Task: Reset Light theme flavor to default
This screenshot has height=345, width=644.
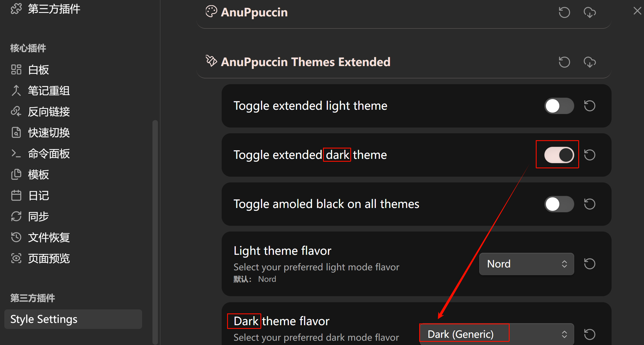Action: coord(589,264)
